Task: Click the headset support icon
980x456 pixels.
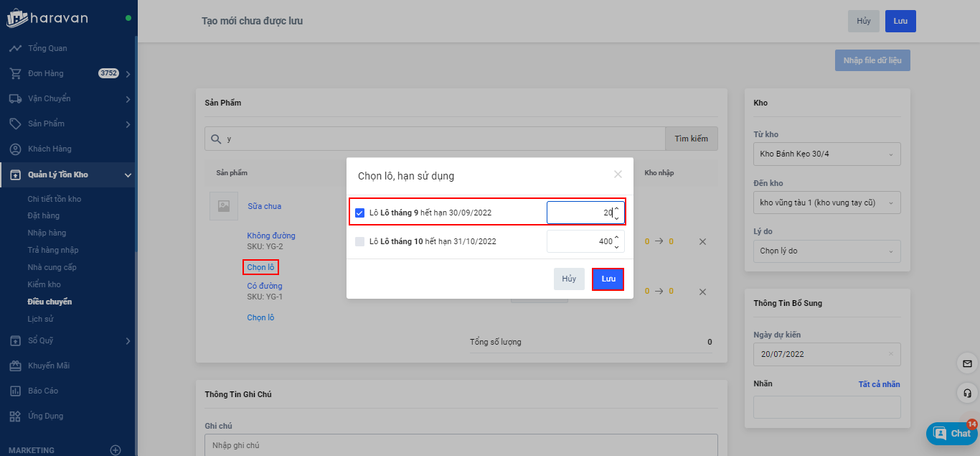Action: tap(968, 393)
